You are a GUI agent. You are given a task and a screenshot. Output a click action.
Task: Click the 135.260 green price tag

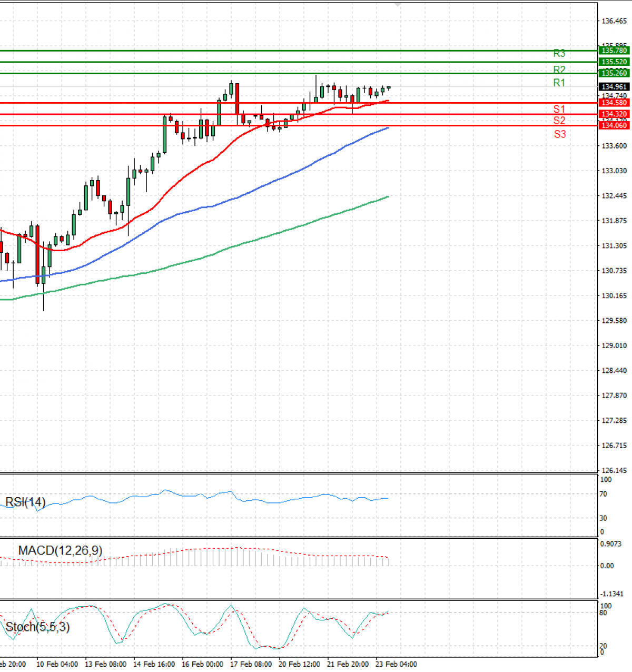(x=614, y=73)
